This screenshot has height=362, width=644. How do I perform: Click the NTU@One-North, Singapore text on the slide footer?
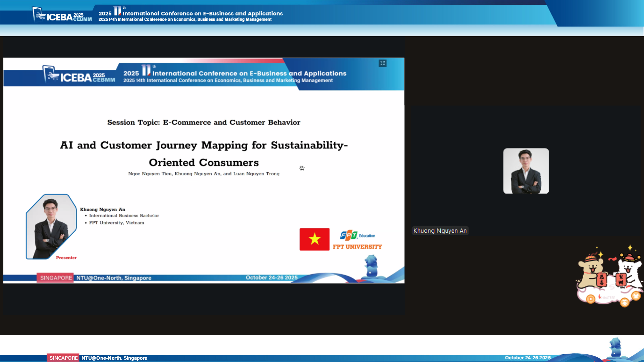click(x=114, y=278)
